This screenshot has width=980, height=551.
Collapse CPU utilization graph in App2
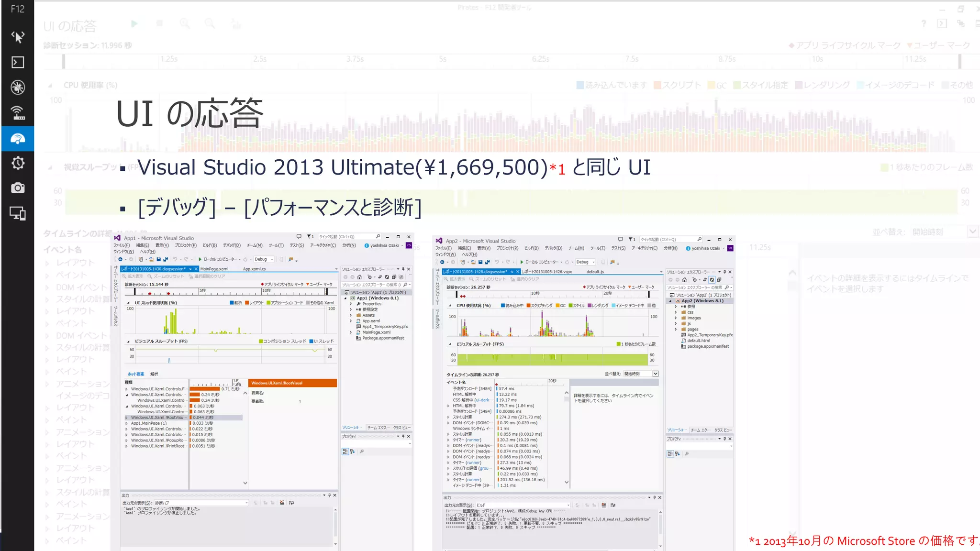click(x=450, y=306)
